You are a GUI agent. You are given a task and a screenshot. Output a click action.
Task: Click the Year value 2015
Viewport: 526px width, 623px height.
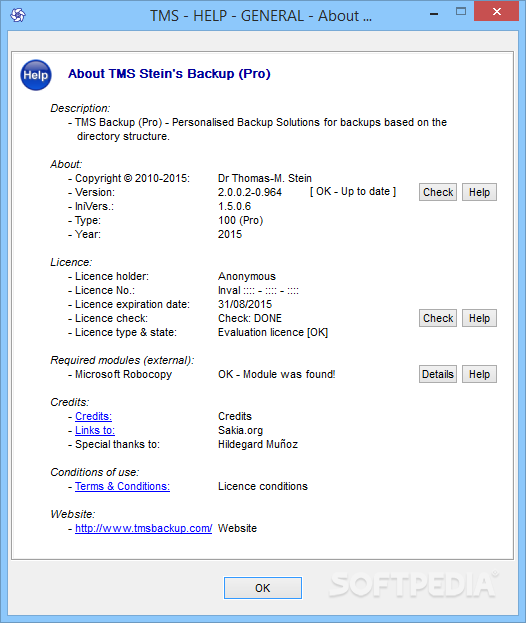coord(230,234)
